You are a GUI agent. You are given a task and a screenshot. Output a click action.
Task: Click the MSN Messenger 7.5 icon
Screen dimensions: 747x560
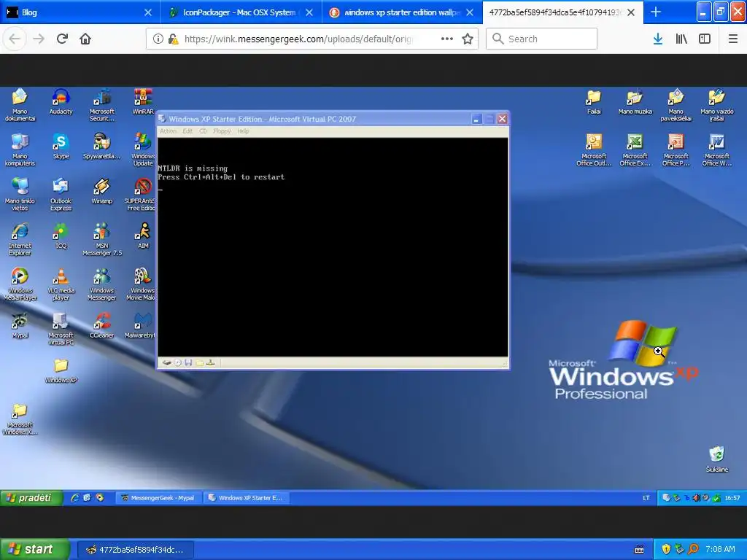tap(102, 239)
